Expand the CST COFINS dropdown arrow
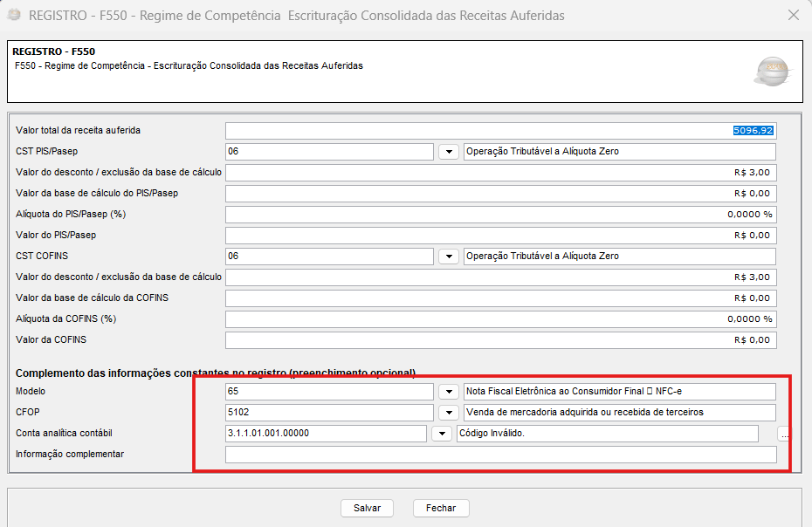This screenshot has width=812, height=527. point(449,257)
